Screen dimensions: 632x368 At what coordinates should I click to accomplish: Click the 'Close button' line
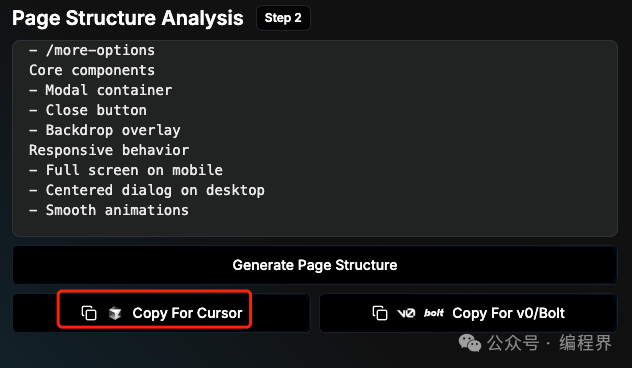point(88,110)
